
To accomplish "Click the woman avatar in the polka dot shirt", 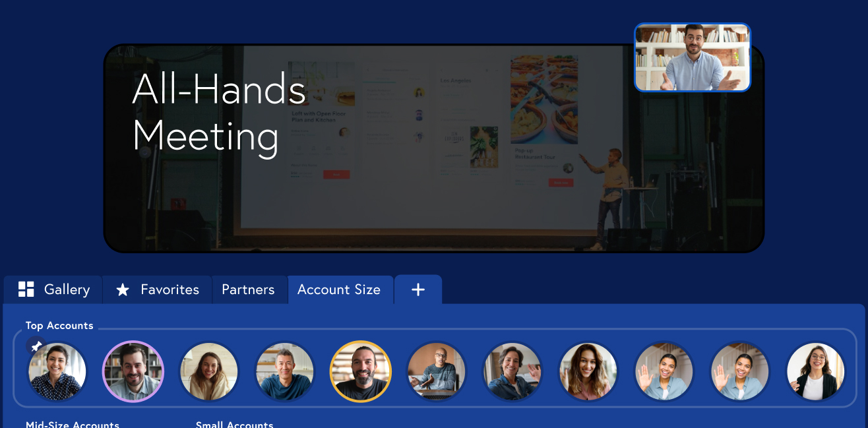I will [57, 373].
